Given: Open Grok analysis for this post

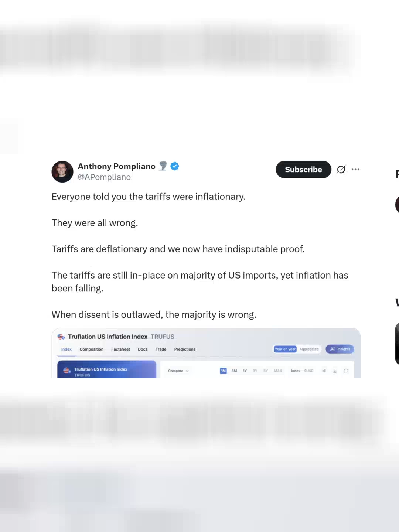Looking at the screenshot, I should tap(341, 169).
